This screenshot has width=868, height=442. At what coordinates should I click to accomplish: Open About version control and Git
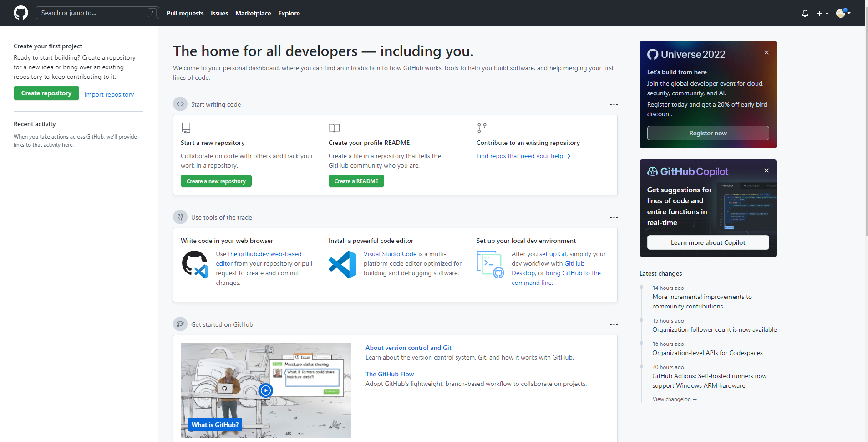tap(408, 348)
